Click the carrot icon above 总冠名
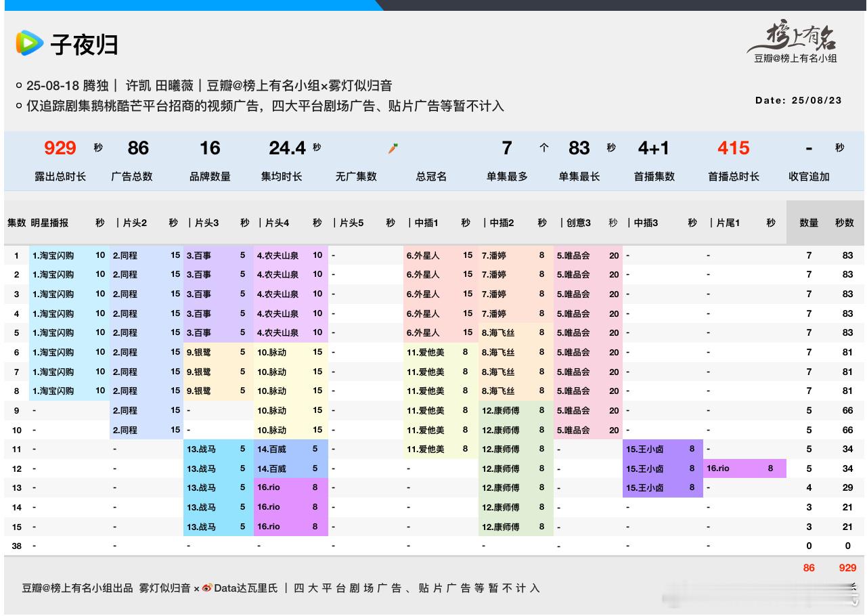This screenshot has width=867, height=616. [393, 148]
